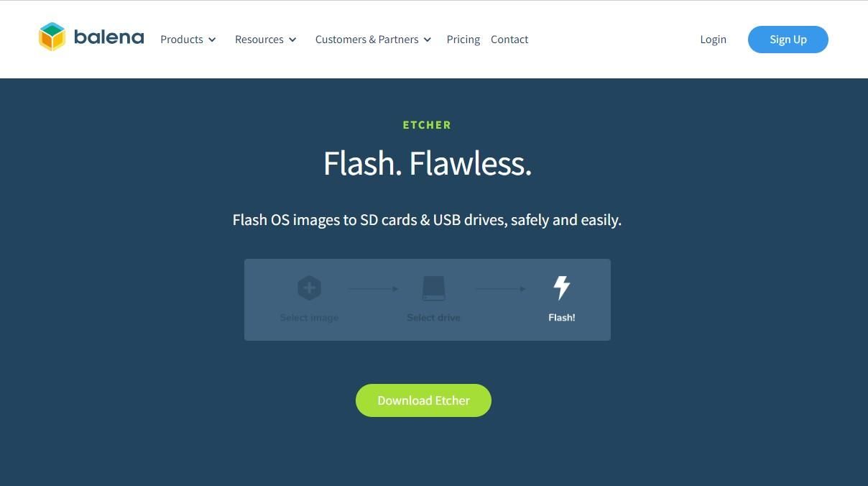Click the balena wordmark text
The width and height of the screenshot is (868, 486).
[108, 37]
